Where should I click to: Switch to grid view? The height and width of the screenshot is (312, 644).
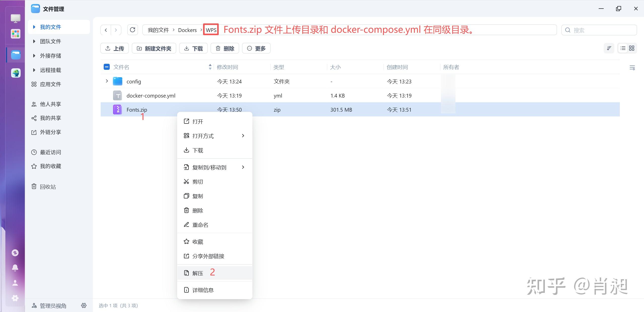(x=632, y=48)
